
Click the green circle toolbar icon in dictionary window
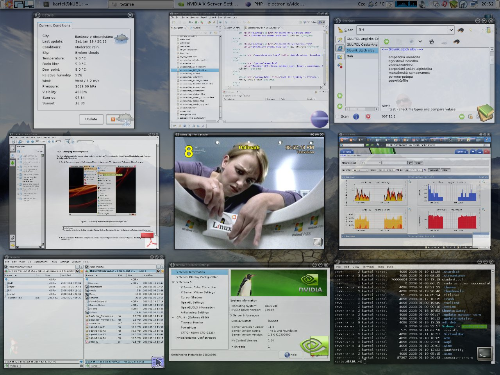(x=387, y=42)
